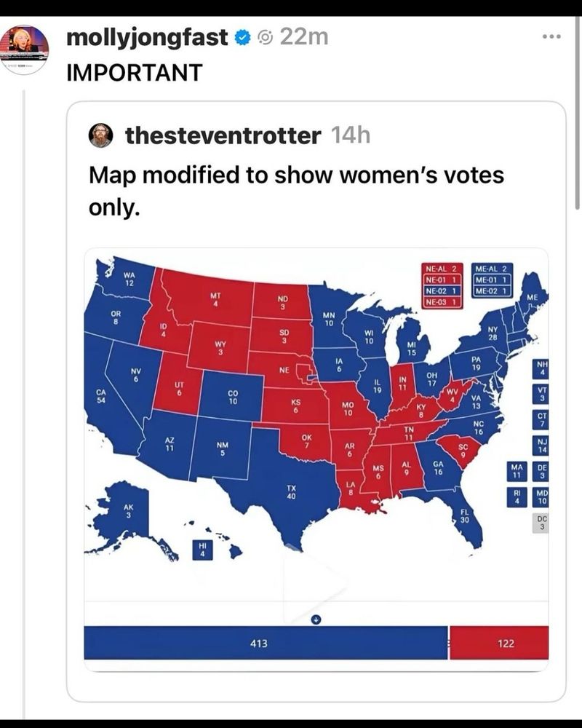Click the blue verified badge

(x=242, y=38)
